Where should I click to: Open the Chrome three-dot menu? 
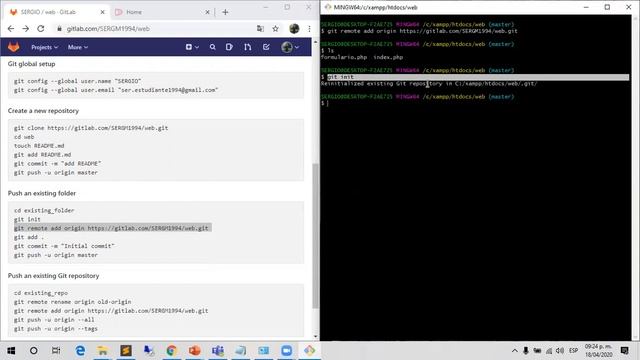[309, 29]
